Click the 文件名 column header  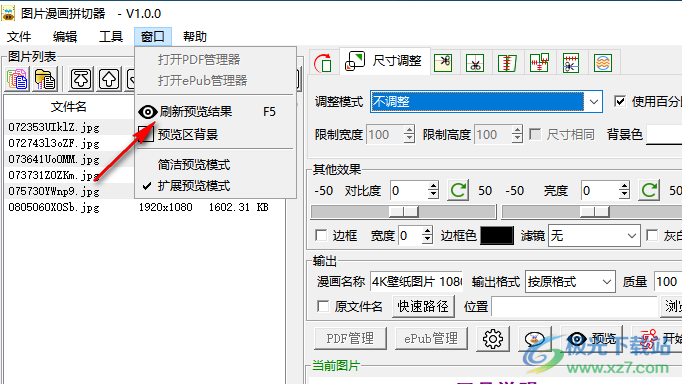point(69,107)
